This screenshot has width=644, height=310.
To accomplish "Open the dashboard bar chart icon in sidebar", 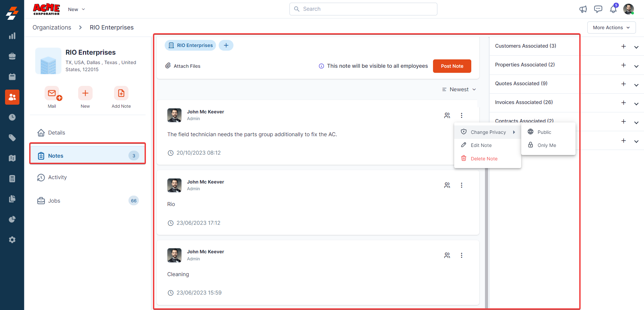I will pos(12,36).
